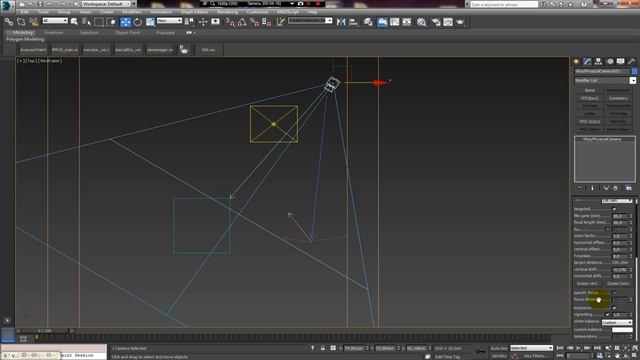Choose Rectangular Selection Region tool
Screen dimensions: 640x360
click(x=99, y=22)
